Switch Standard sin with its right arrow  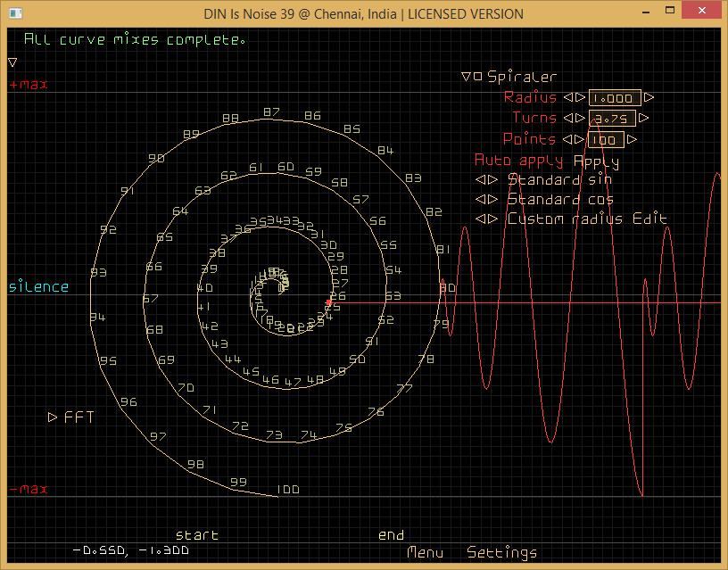tap(492, 179)
